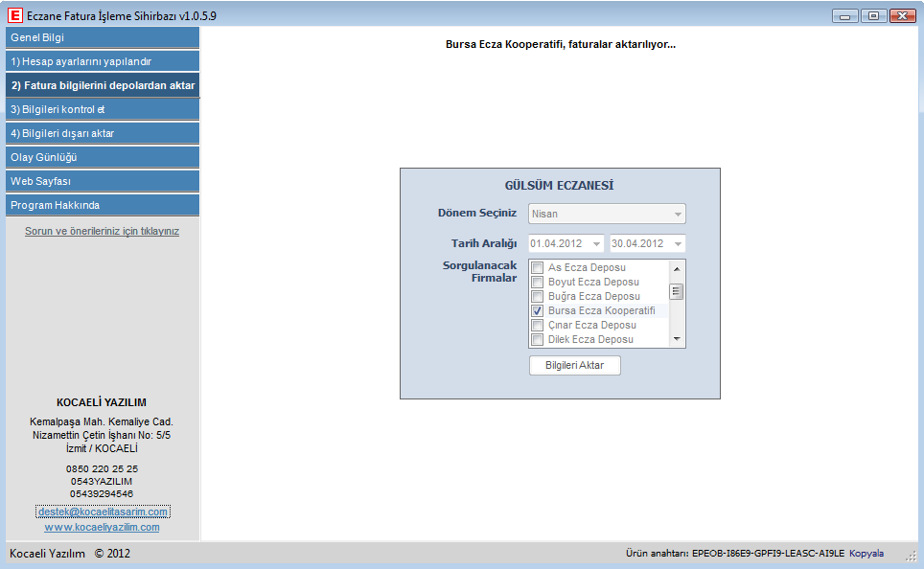Tick the Dilek Ecza Deposu checkbox

pos(538,339)
